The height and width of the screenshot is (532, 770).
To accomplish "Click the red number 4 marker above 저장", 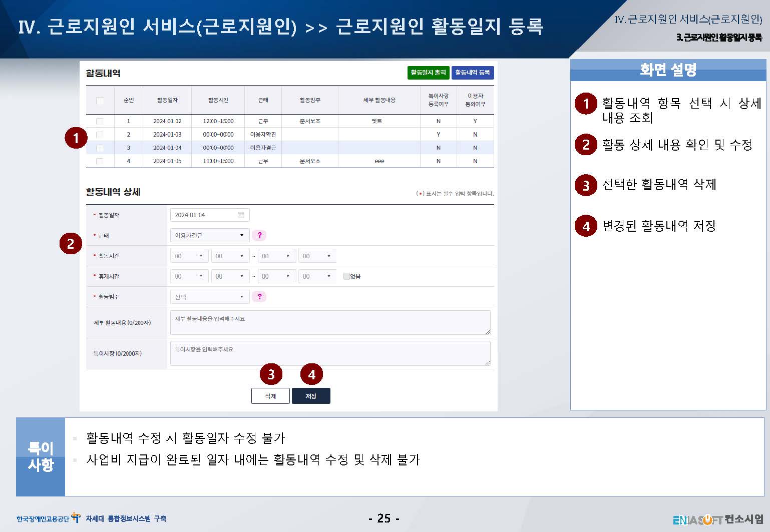I will point(311,374).
